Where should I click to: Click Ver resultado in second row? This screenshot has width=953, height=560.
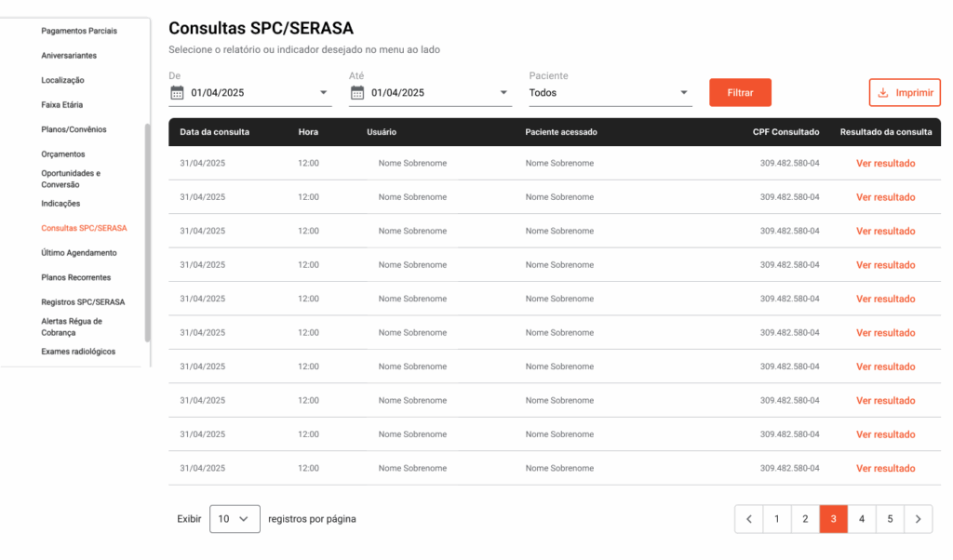pyautogui.click(x=886, y=197)
